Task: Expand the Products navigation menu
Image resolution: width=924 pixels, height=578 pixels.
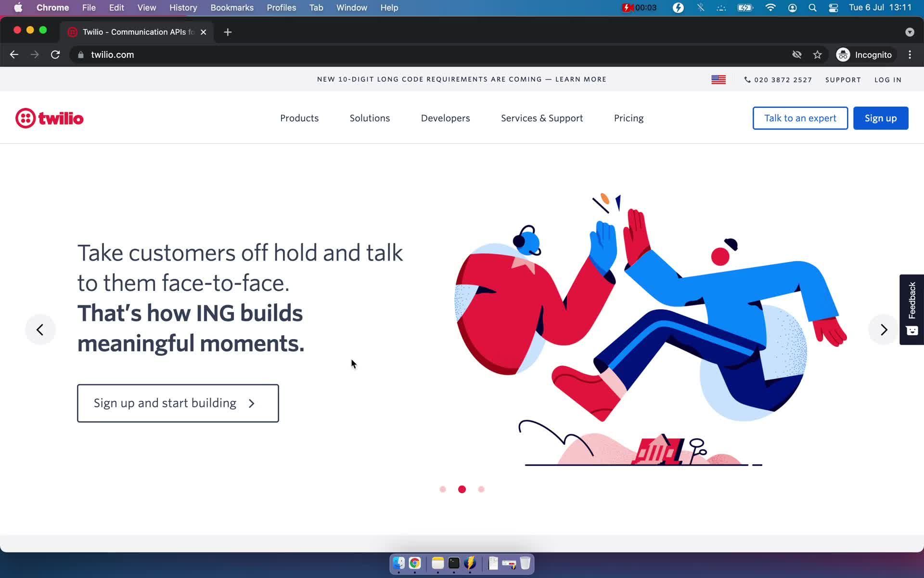Action: click(x=299, y=118)
